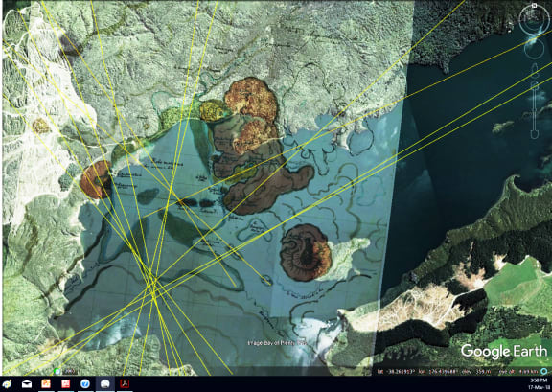Switch to Google Earth in the taskbar
The width and height of the screenshot is (552, 392).
coord(104,383)
